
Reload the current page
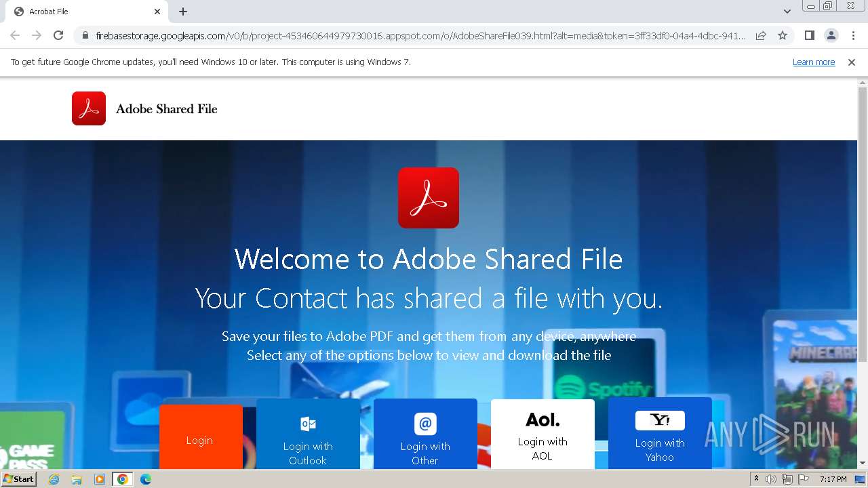(x=58, y=35)
